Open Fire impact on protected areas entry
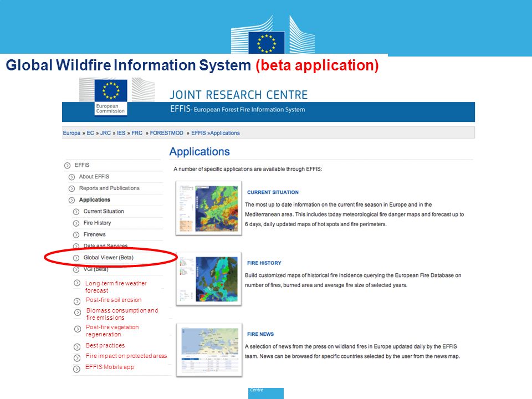Image resolution: width=532 pixels, height=399 pixels. (x=126, y=356)
